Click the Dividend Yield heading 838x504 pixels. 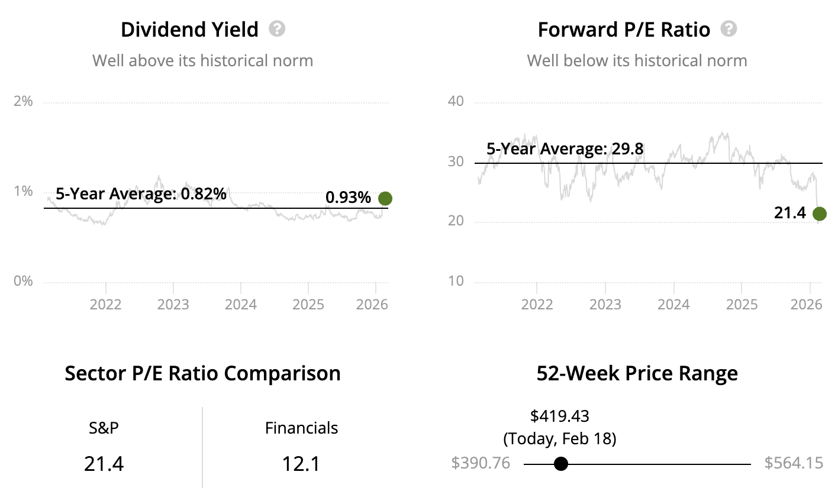point(189,30)
